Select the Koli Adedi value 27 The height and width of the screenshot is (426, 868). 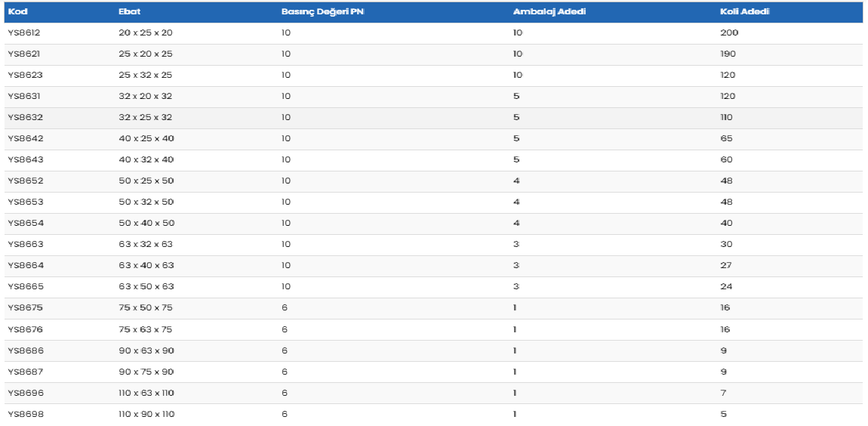coord(726,266)
